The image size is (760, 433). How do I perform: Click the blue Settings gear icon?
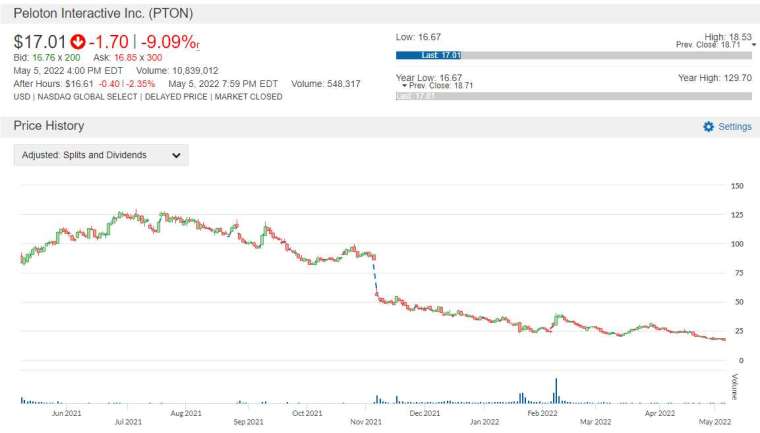point(708,127)
